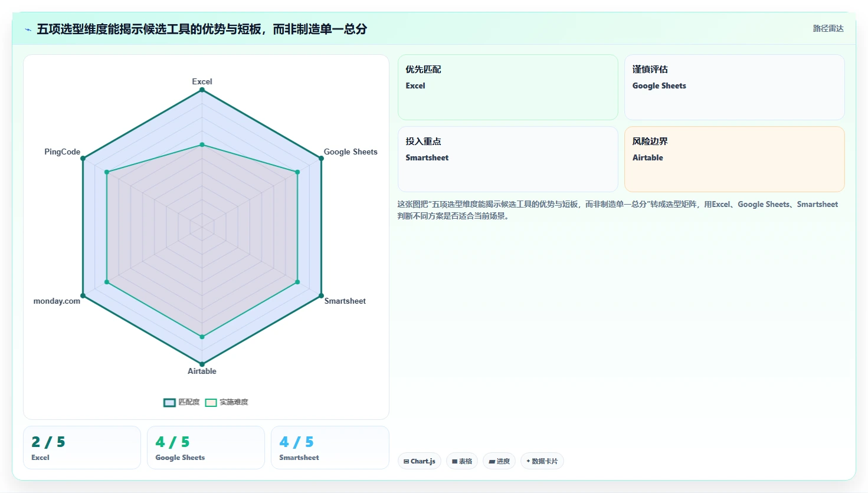The image size is (868, 493).
Task: Click the 2 / 5 Excel score card
Action: [82, 448]
